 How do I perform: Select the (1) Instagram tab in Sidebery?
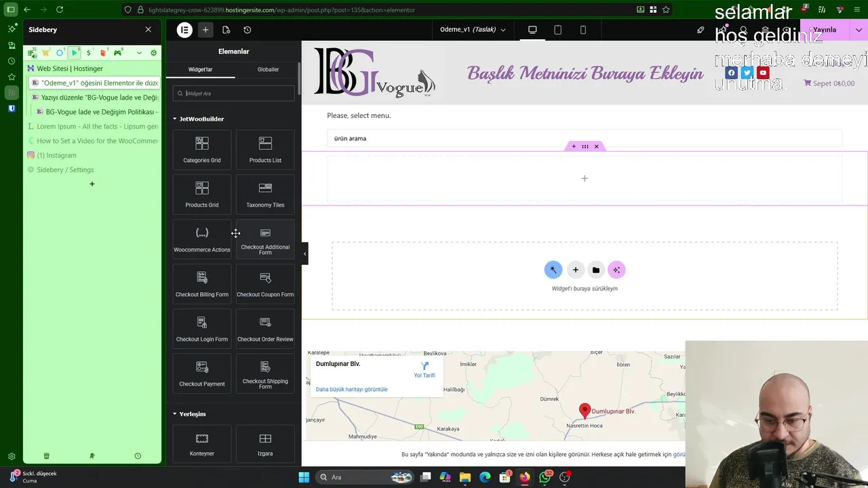pos(93,155)
